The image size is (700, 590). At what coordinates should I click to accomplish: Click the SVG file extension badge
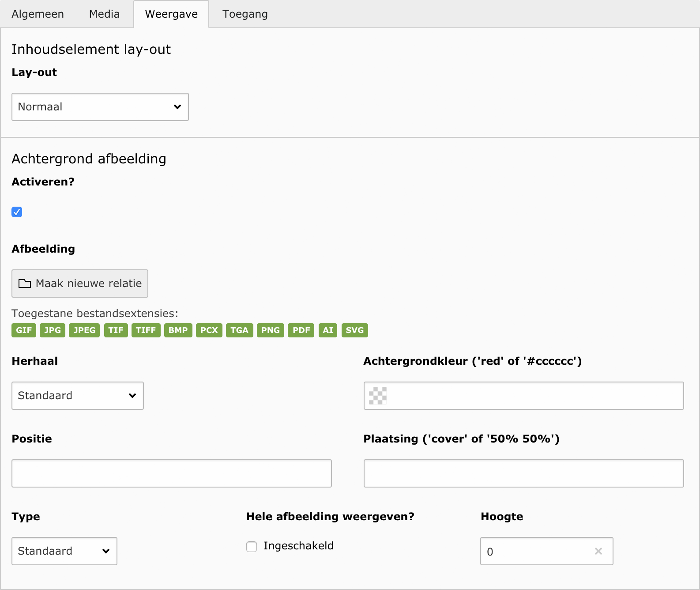354,330
